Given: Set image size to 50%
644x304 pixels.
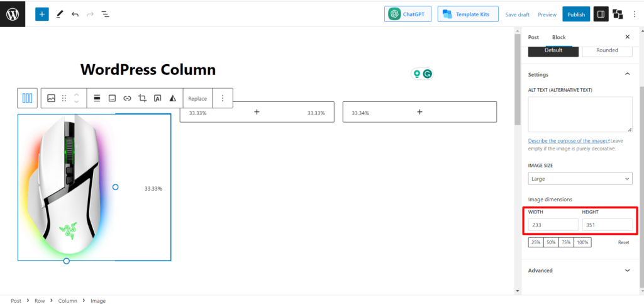Looking at the screenshot, I should (x=551, y=242).
